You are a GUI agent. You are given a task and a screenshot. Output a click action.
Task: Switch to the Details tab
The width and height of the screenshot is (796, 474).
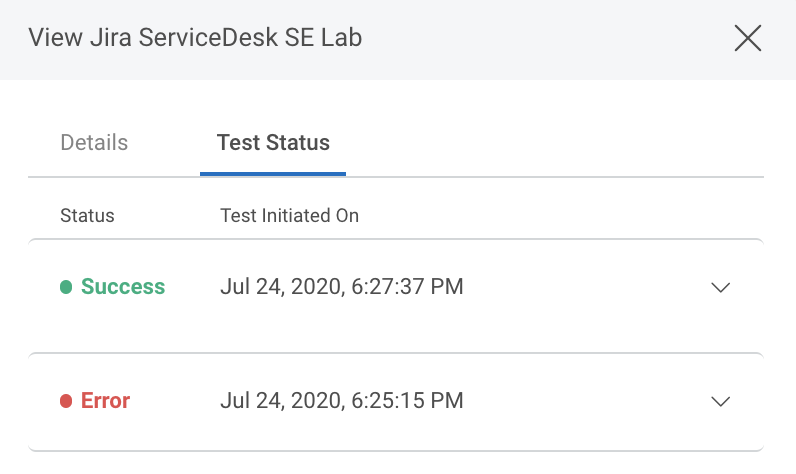[x=94, y=143]
